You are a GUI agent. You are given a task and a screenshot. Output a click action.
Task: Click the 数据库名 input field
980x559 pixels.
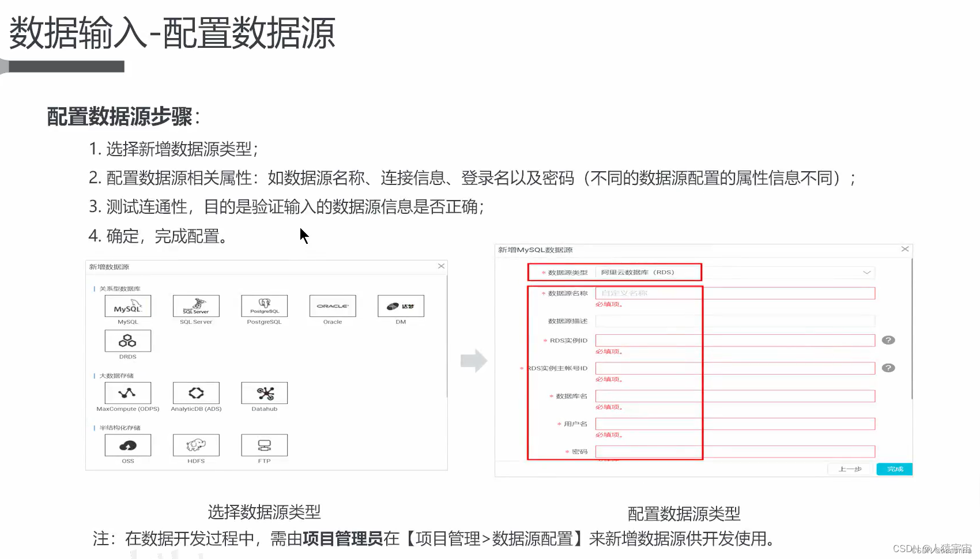(x=735, y=396)
